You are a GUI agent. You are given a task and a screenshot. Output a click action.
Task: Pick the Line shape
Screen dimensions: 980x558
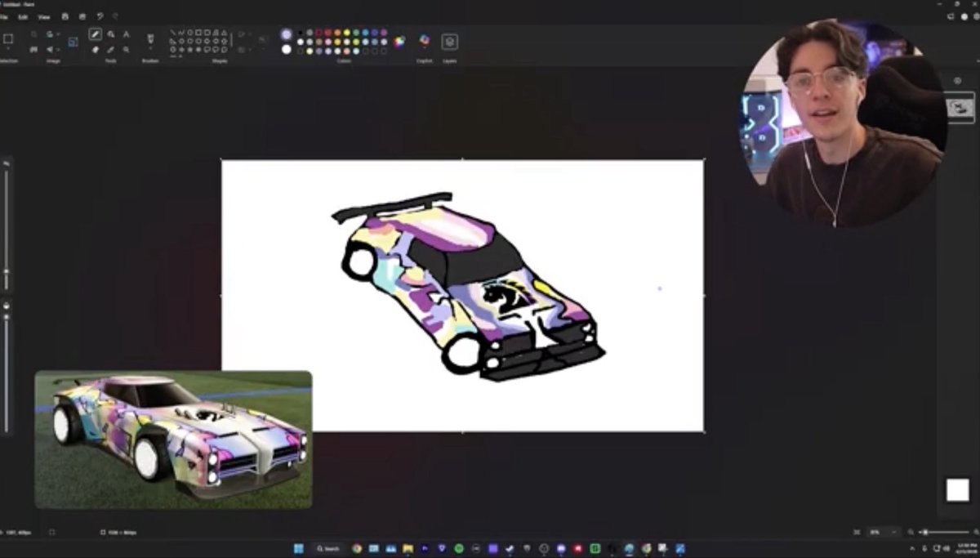(x=173, y=33)
